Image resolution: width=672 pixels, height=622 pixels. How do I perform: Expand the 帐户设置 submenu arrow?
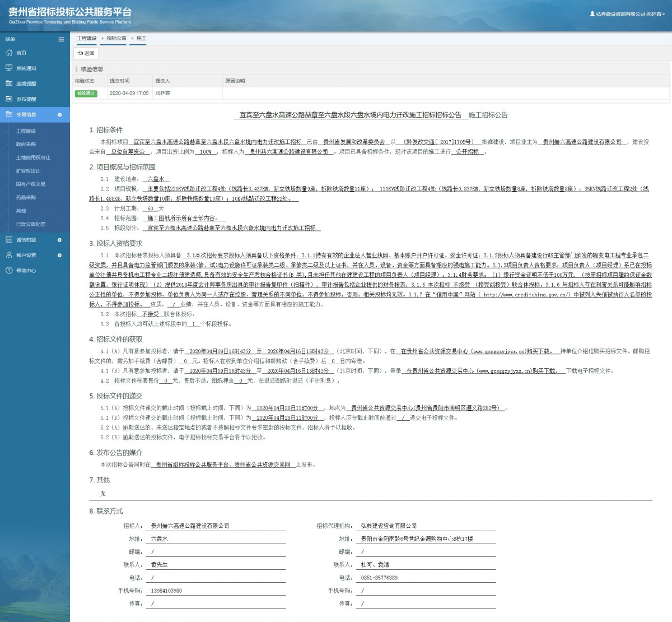point(60,256)
